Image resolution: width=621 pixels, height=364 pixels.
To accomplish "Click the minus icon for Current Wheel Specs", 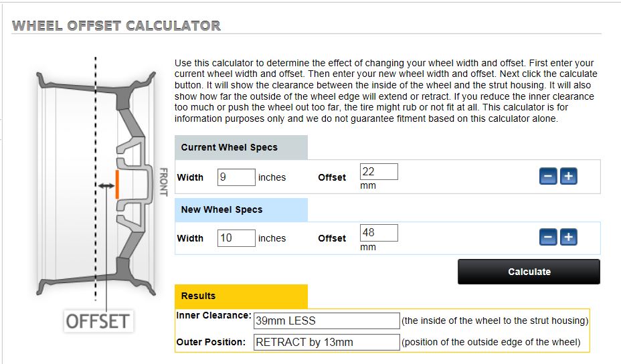I will [x=548, y=177].
